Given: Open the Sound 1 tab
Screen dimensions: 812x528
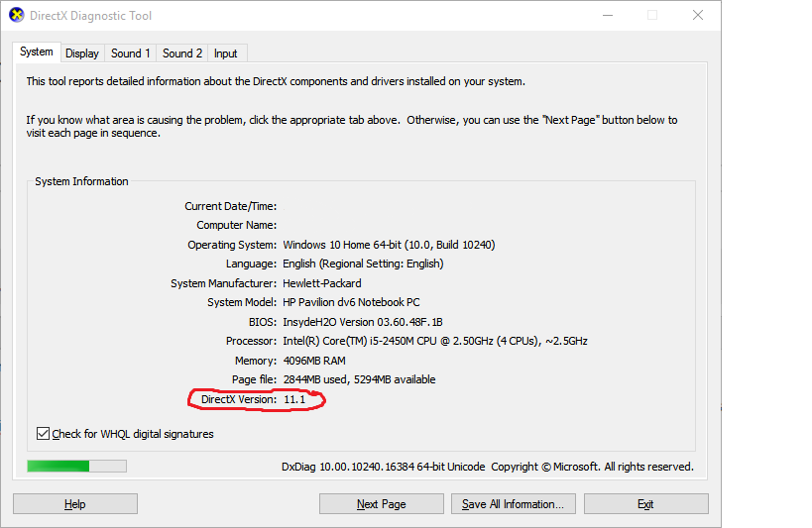Looking at the screenshot, I should 131,53.
